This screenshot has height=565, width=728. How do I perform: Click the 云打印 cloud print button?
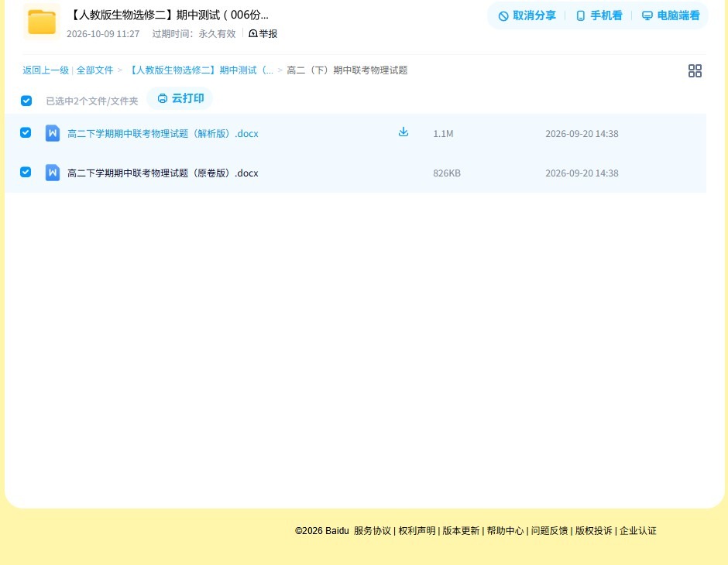pyautogui.click(x=180, y=98)
